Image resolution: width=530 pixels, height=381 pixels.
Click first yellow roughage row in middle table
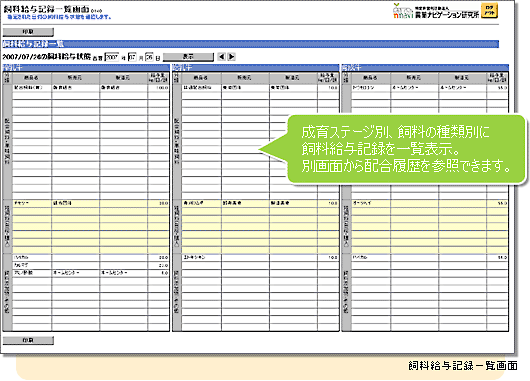(x=260, y=203)
